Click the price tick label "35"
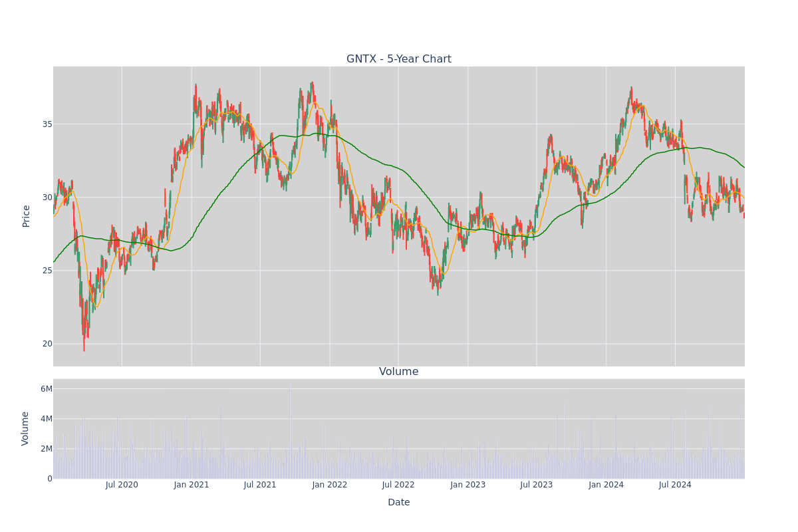798x532 pixels. (x=47, y=124)
